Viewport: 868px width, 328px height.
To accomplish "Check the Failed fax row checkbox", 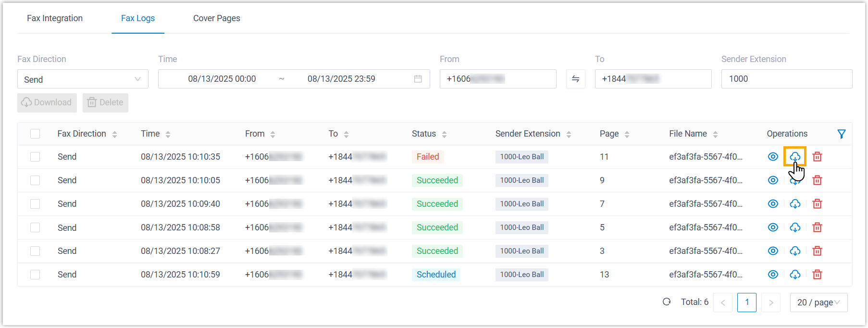I will (x=35, y=157).
